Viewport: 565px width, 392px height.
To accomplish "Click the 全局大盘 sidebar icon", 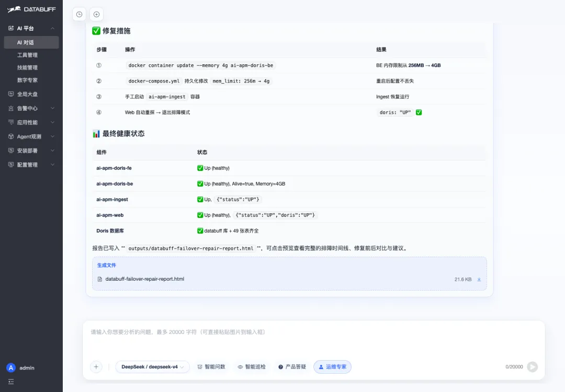I will point(11,94).
